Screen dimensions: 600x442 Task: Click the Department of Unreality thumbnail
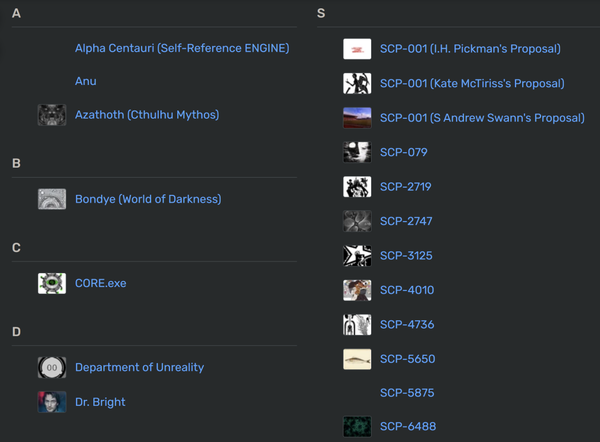point(52,367)
